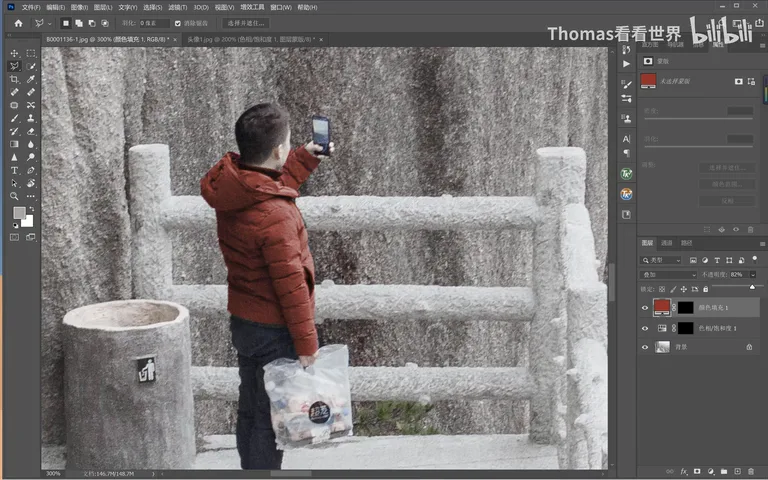
Task: Click the feather 羽化 value field
Action: [154, 23]
